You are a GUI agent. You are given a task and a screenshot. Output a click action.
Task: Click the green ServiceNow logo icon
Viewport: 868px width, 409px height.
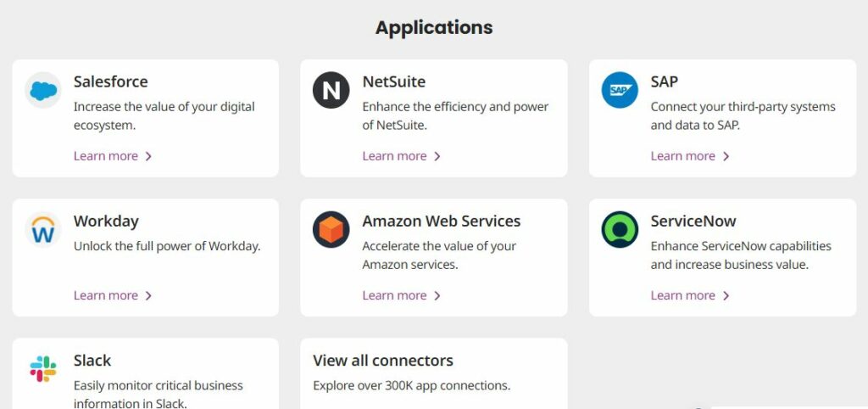tap(620, 229)
